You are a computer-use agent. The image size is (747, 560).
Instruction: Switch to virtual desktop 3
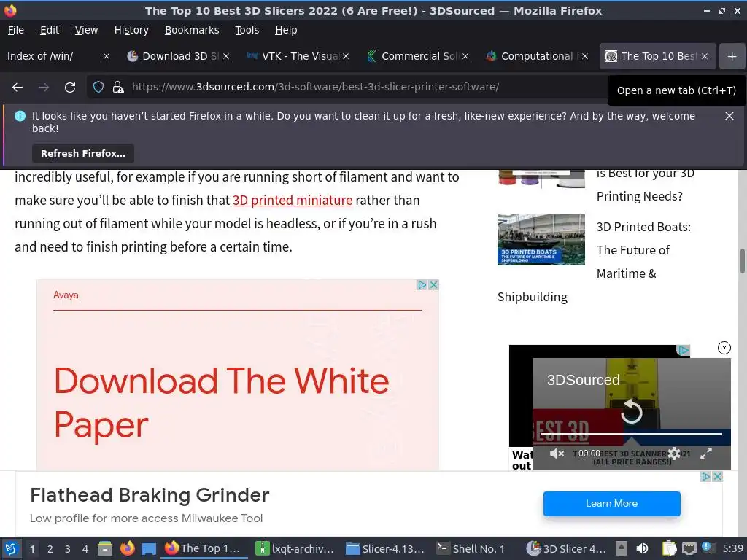(68, 549)
